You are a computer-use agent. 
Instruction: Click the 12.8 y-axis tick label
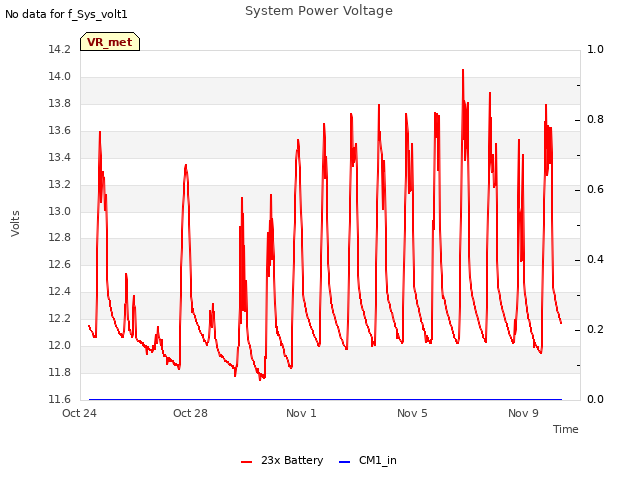coord(60,237)
